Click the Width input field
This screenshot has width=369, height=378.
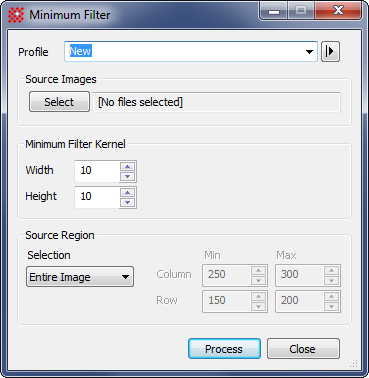point(97,171)
